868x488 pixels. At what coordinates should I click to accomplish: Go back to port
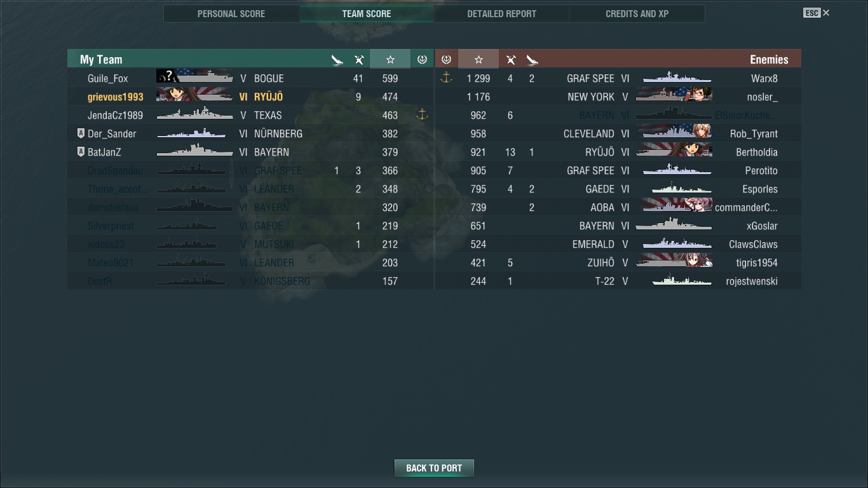(x=434, y=468)
